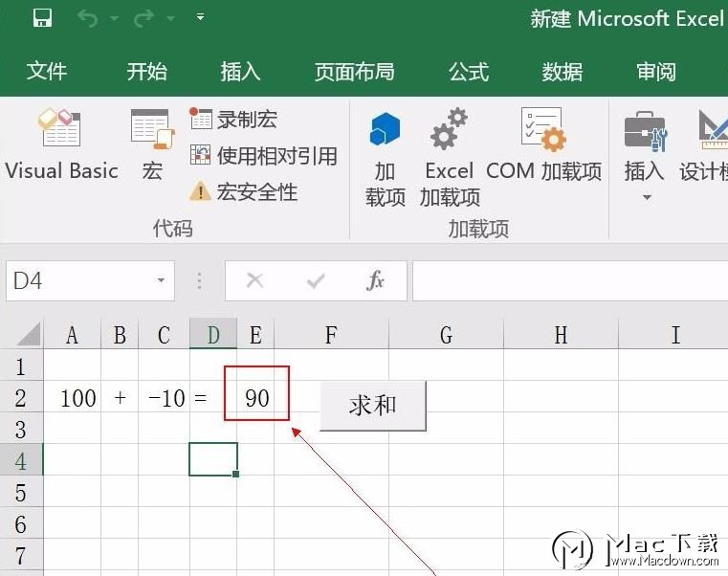Open COM 加载项 dialog

click(543, 144)
